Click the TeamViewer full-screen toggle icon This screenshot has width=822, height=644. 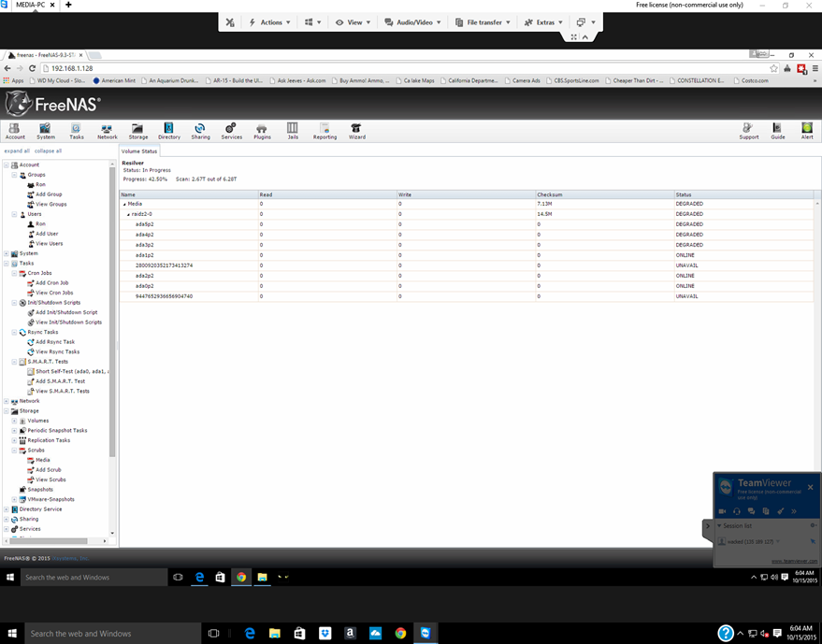click(573, 36)
